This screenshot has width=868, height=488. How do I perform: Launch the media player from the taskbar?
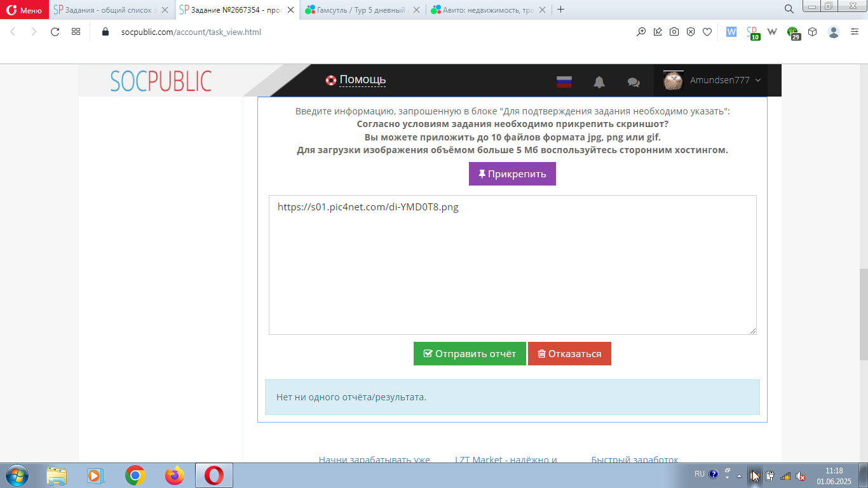[x=94, y=475]
